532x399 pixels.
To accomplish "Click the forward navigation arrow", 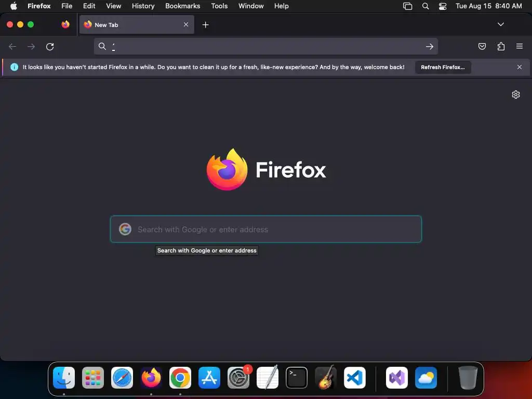I will tap(31, 46).
